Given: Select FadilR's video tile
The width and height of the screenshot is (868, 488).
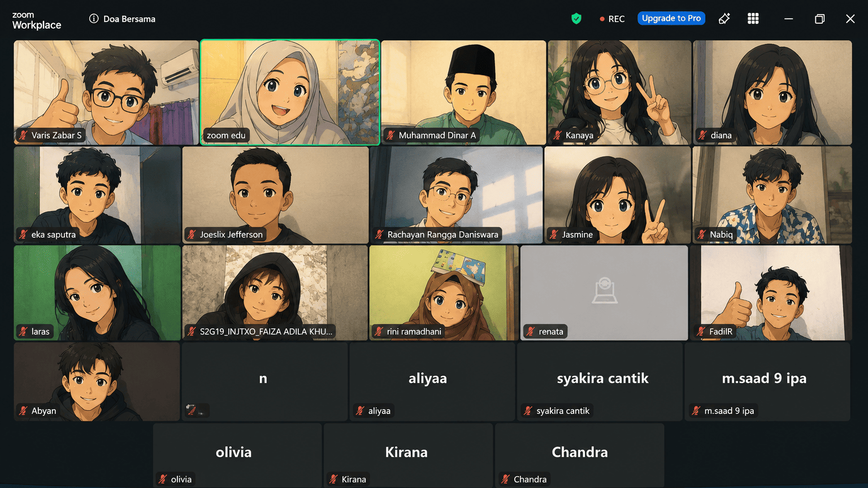Looking at the screenshot, I should (771, 293).
